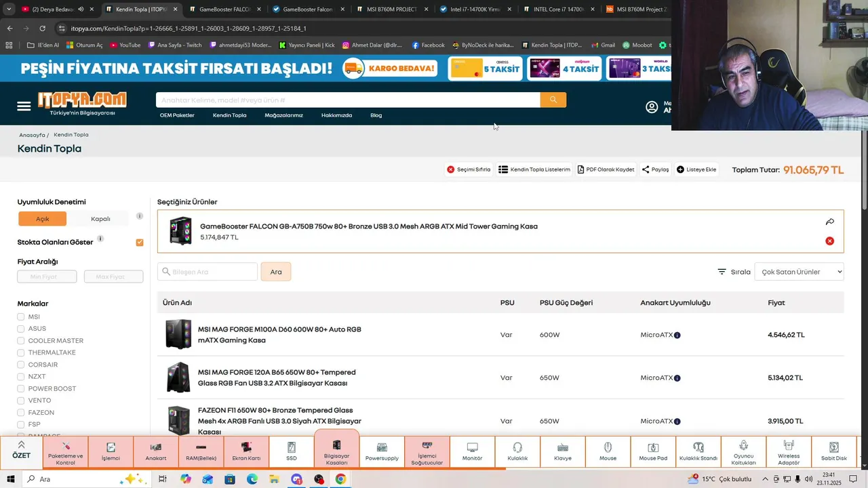Check the NZXT brand filter
This screenshot has height=488, width=868.
(x=21, y=377)
